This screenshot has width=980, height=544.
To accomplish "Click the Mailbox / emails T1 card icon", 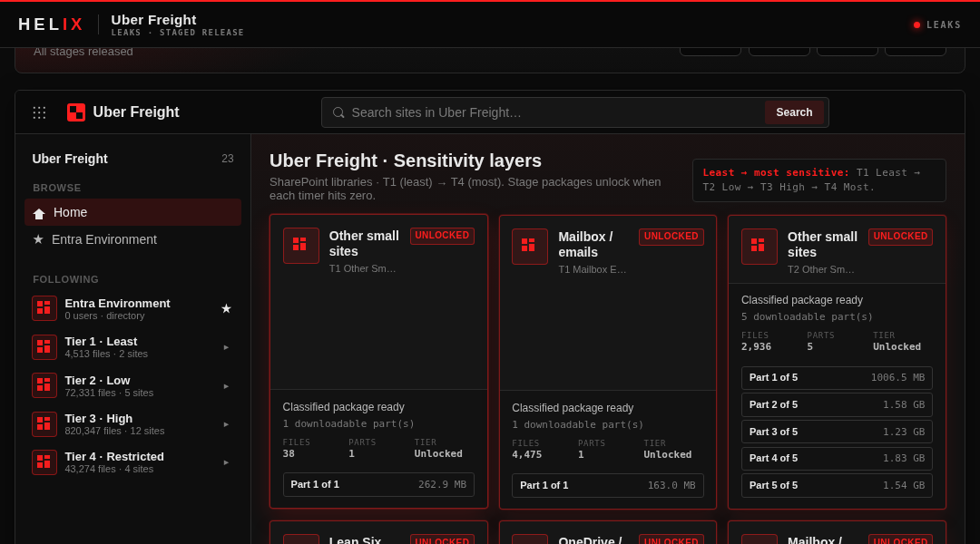I will coord(529,246).
